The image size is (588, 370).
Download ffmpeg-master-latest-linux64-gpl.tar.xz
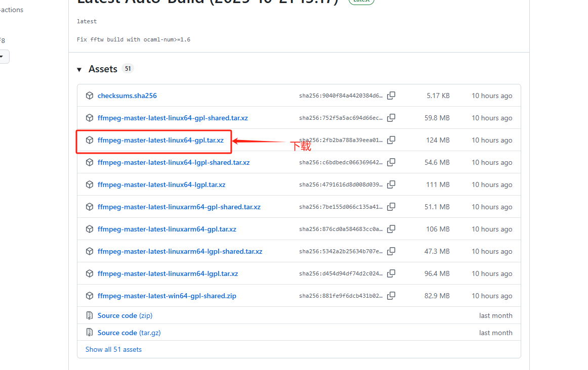160,140
